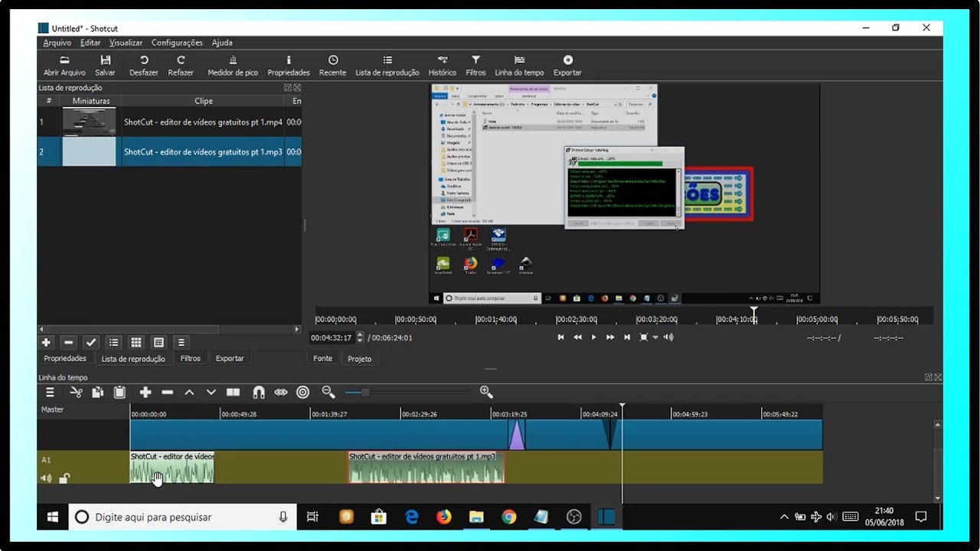Skip to start in player controls
The image size is (980, 551).
(x=560, y=337)
